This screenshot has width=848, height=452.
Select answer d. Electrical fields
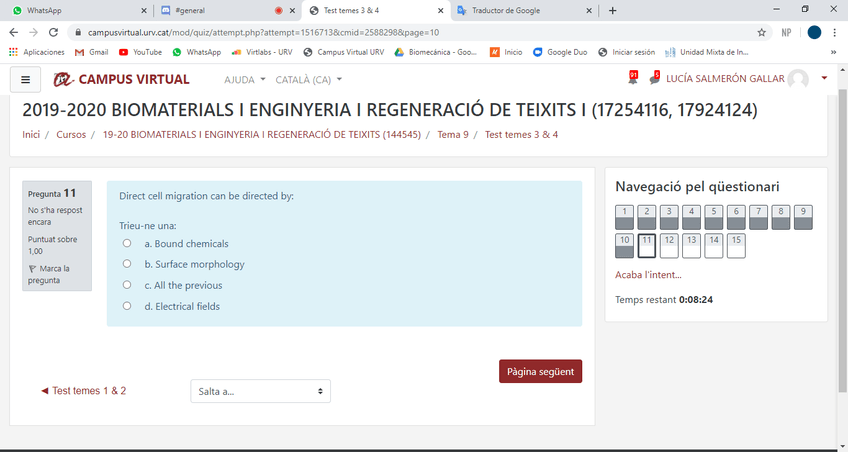127,306
